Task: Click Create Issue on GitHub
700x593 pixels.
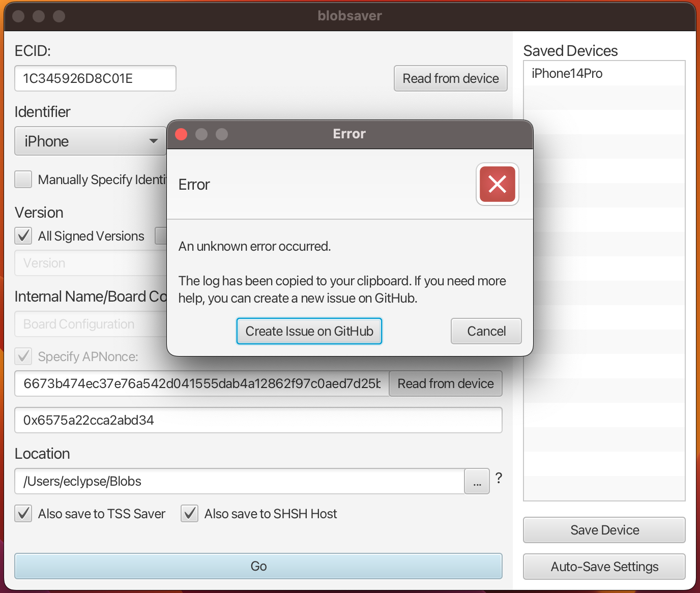Action: (x=309, y=331)
